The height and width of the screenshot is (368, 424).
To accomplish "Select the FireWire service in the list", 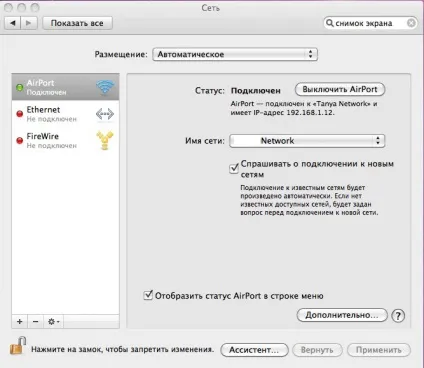I will pos(65,140).
